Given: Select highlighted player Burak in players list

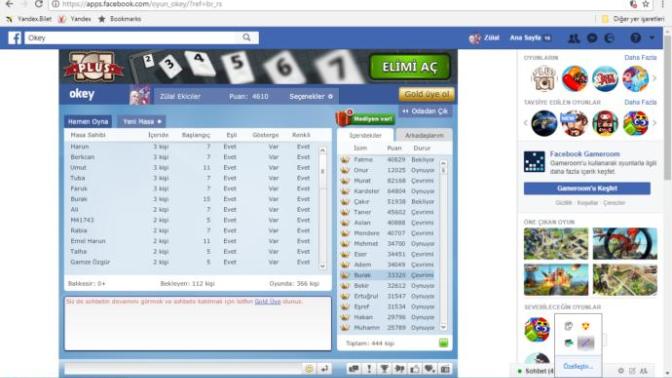Looking at the screenshot, I should tap(388, 275).
